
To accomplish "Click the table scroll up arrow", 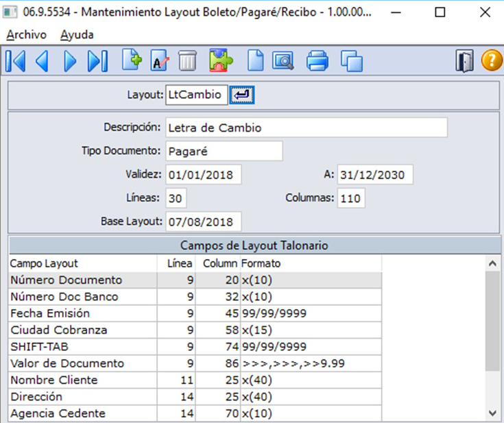I will click(x=492, y=263).
